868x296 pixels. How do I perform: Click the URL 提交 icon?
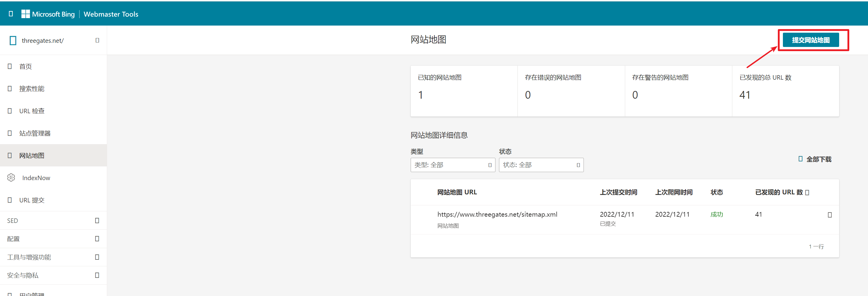(x=10, y=200)
